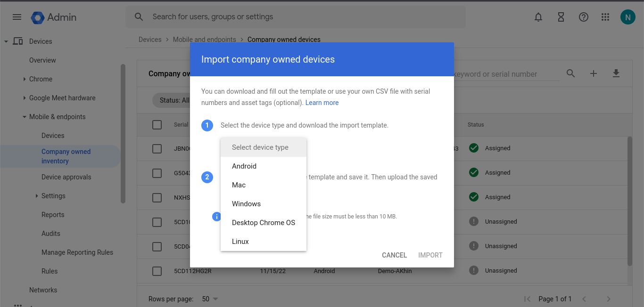Open Audits in the sidebar
Screen dimensions: 644x307
pyautogui.click(x=51, y=234)
